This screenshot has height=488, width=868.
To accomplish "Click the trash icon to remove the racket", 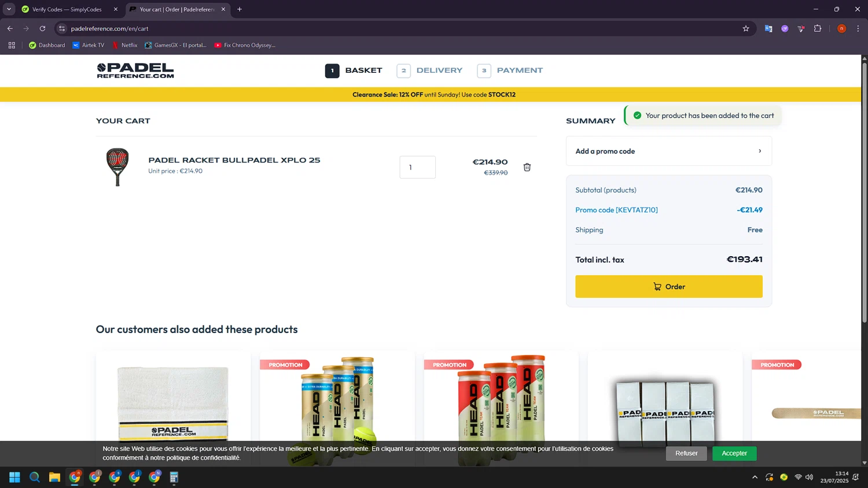I will 527,167.
